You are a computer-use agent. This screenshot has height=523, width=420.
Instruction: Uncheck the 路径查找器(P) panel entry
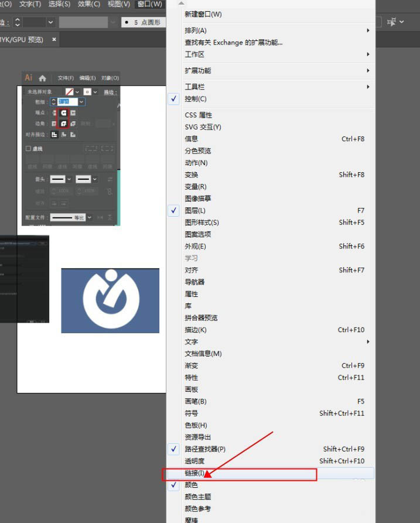tap(271, 449)
